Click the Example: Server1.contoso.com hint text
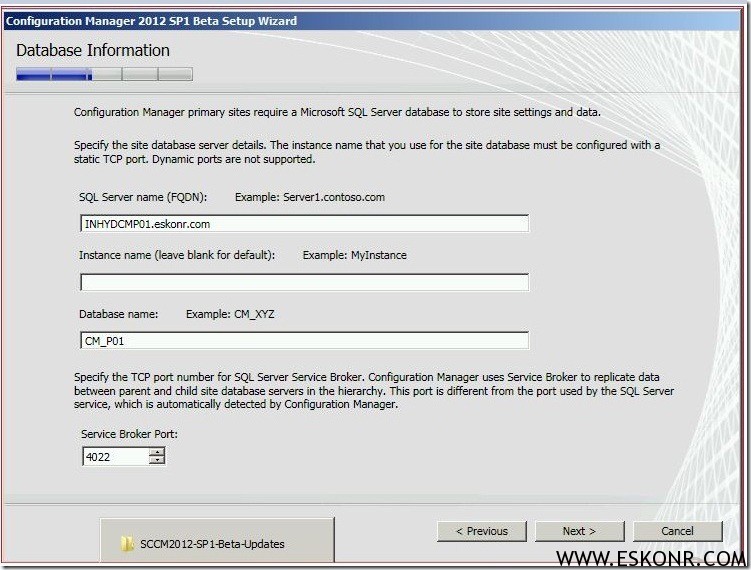The image size is (751, 570). (310, 197)
